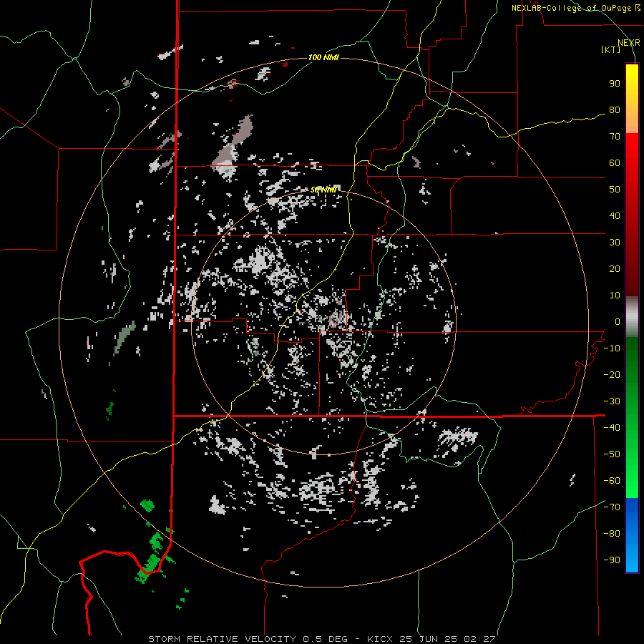Click the positive 30 scale label

pos(615,243)
